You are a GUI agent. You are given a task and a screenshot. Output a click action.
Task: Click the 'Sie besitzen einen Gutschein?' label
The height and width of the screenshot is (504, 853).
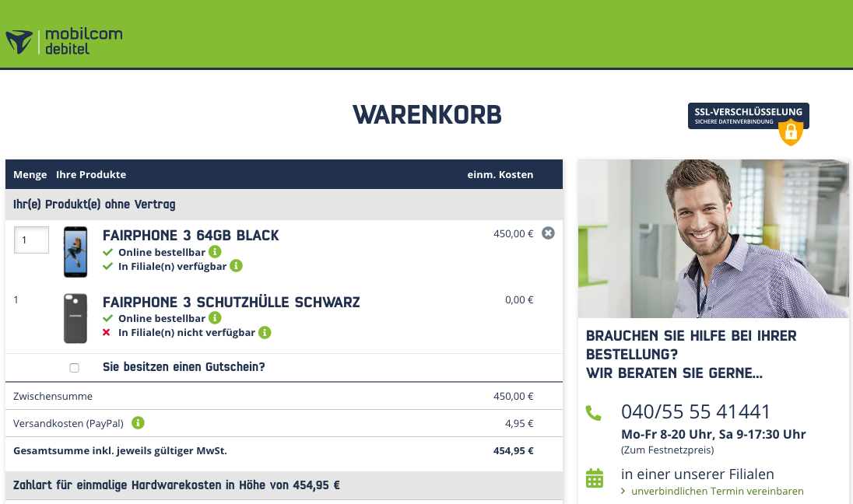point(184,367)
